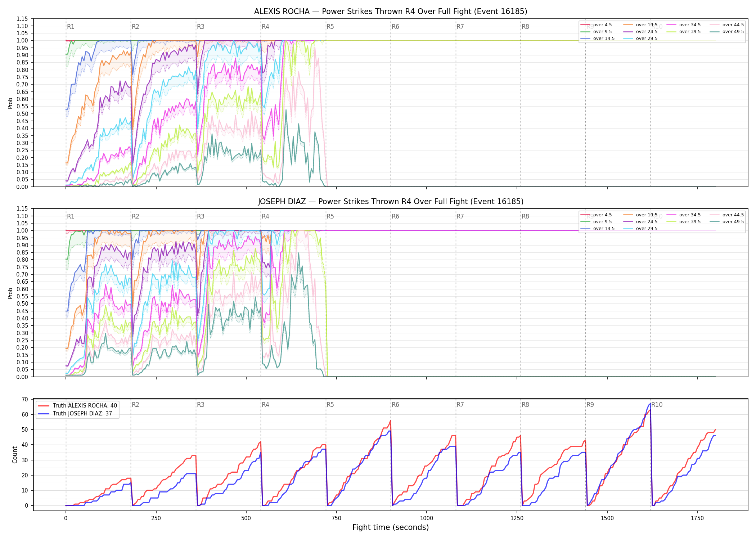
Task: Click the 'Fight time (seconds)' axis label
Action: pyautogui.click(x=391, y=527)
